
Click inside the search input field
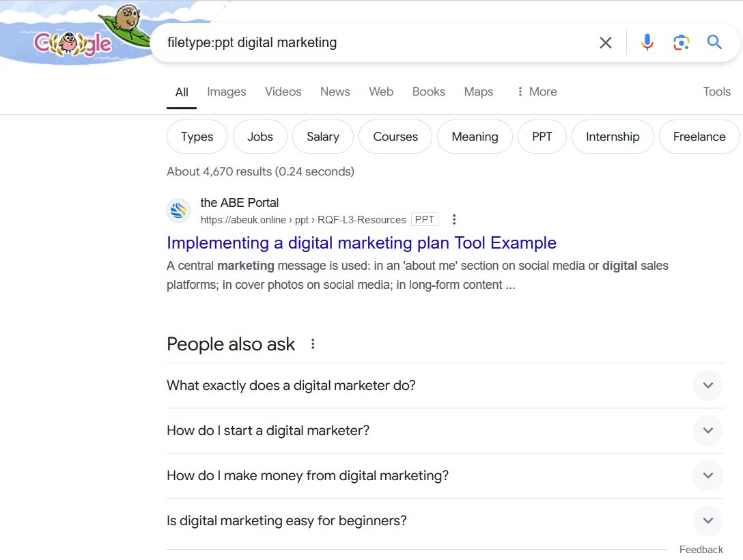(376, 42)
